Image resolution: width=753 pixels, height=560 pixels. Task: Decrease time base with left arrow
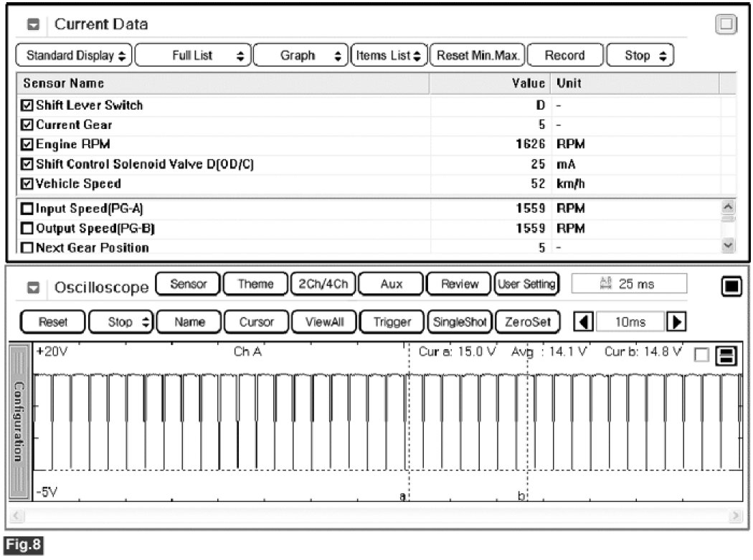pyautogui.click(x=584, y=322)
